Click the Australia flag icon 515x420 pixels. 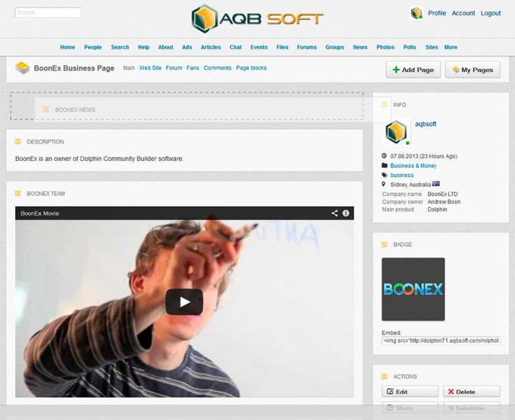click(436, 183)
